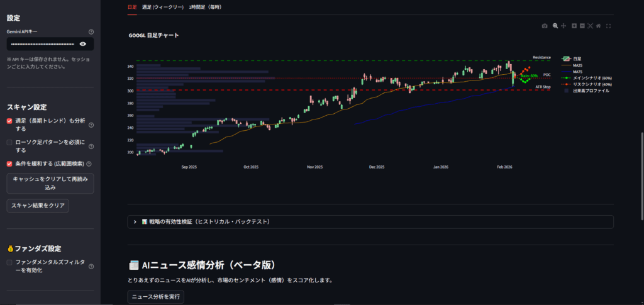
Task: Click キャッシュをクリアして再読み込み button
Action: [x=50, y=183]
